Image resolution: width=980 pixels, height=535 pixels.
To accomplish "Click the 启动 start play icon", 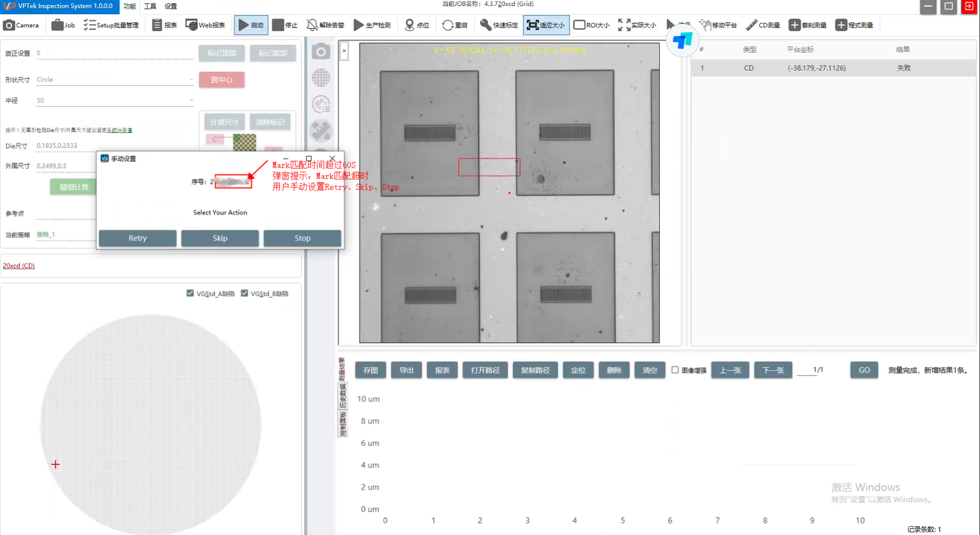I will pyautogui.click(x=244, y=25).
